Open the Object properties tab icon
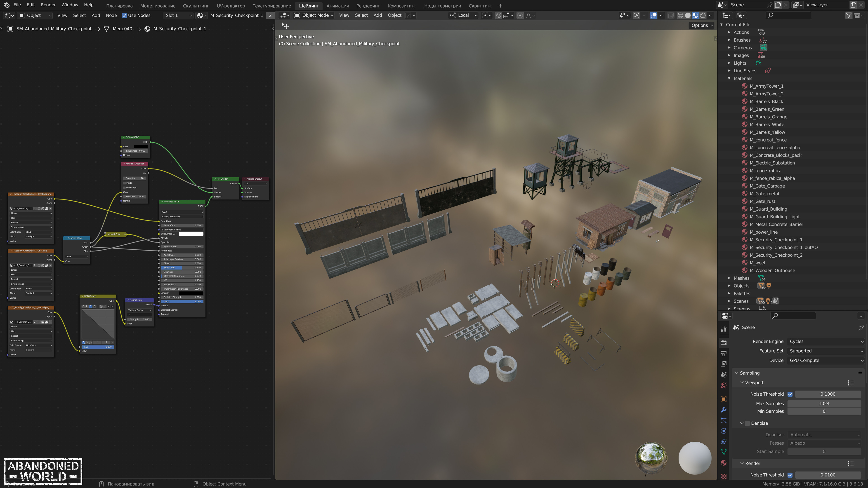 pos(723,399)
